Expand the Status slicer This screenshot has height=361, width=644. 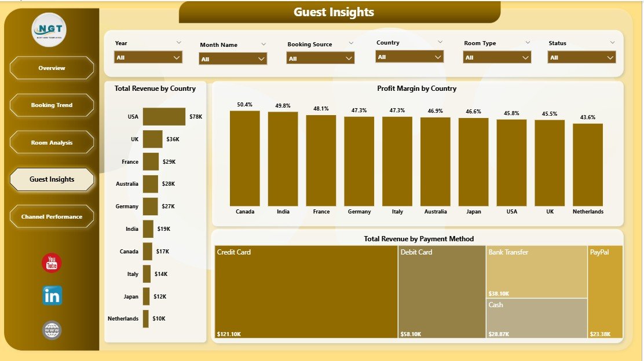click(581, 58)
